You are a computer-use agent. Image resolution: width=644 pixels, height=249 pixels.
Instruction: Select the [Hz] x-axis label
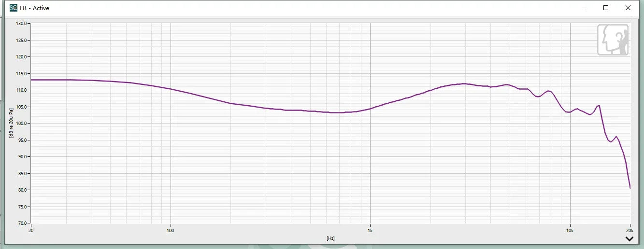point(330,238)
